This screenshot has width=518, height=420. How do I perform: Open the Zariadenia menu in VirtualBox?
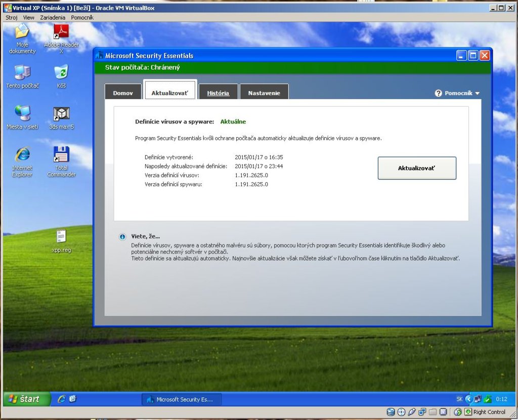53,18
